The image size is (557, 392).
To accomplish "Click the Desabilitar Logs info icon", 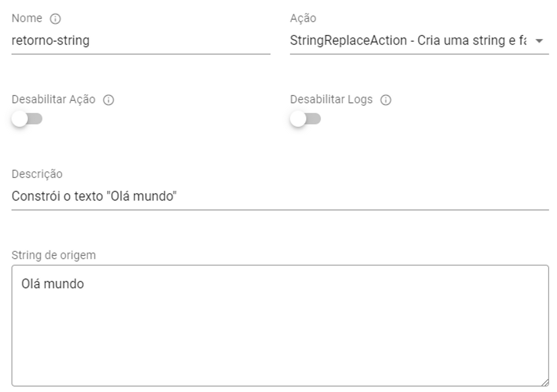I will tap(386, 100).
